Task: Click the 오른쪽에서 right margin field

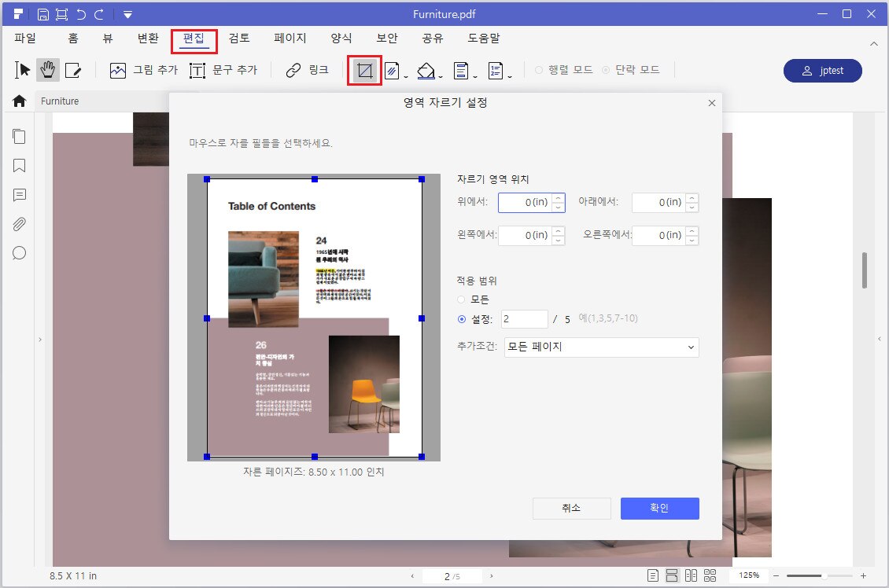Action: [x=665, y=235]
